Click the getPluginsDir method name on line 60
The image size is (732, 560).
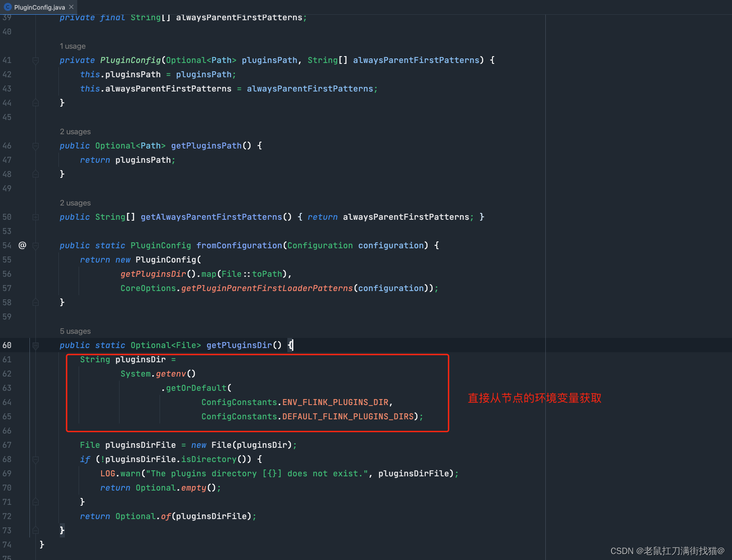pyautogui.click(x=239, y=345)
